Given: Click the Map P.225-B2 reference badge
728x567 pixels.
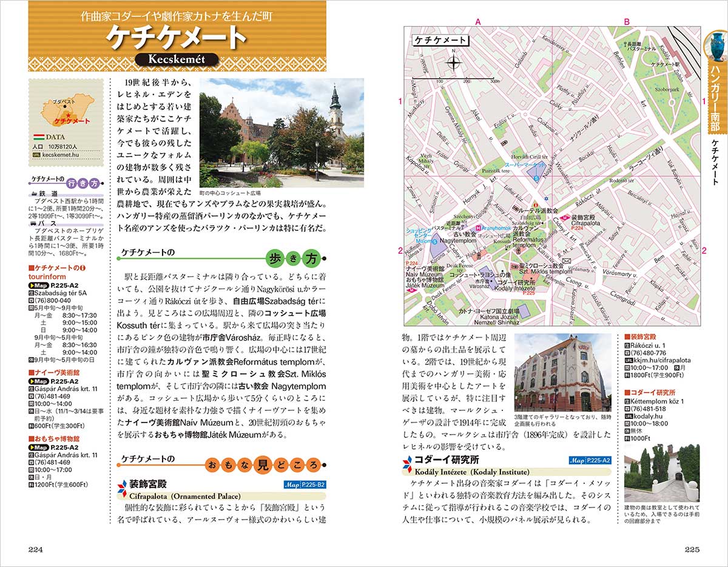Looking at the screenshot, I should point(305,484).
